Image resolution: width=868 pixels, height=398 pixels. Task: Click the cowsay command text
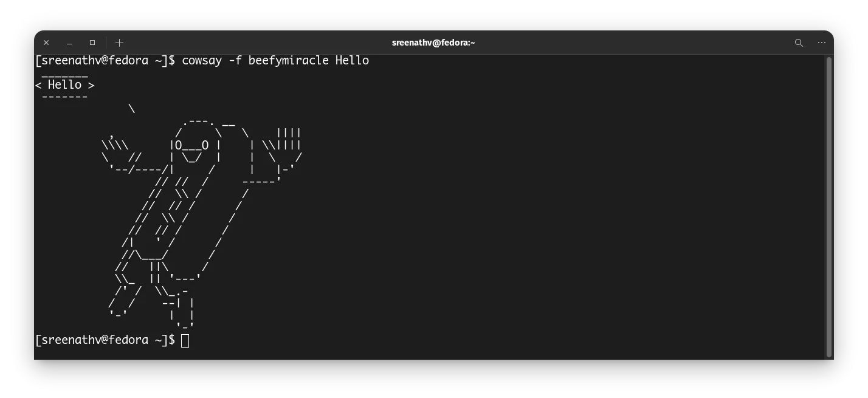tap(202, 60)
